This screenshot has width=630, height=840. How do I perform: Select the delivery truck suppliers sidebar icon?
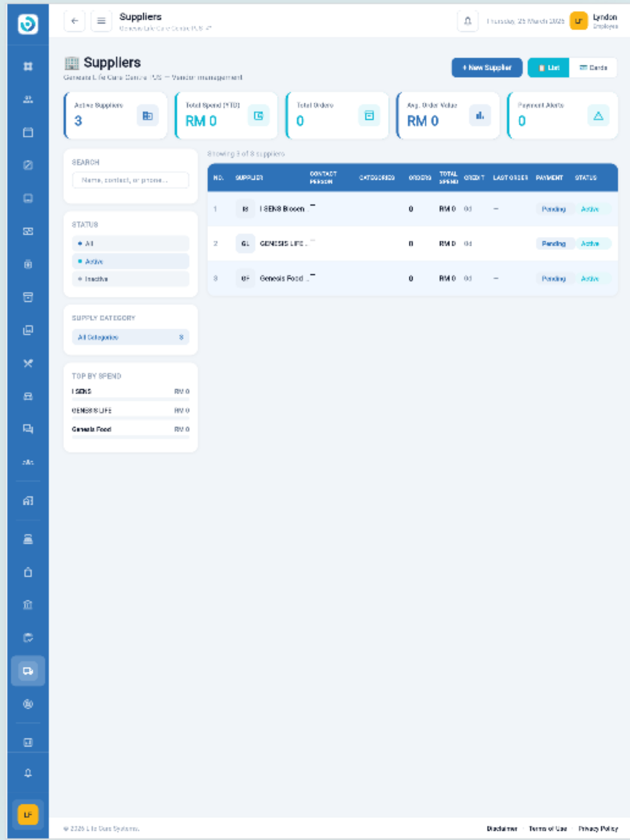tap(28, 671)
